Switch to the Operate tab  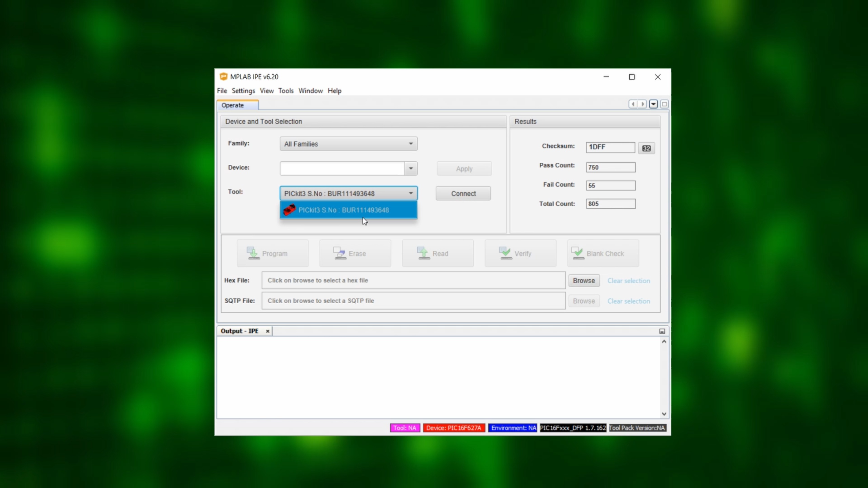point(233,105)
